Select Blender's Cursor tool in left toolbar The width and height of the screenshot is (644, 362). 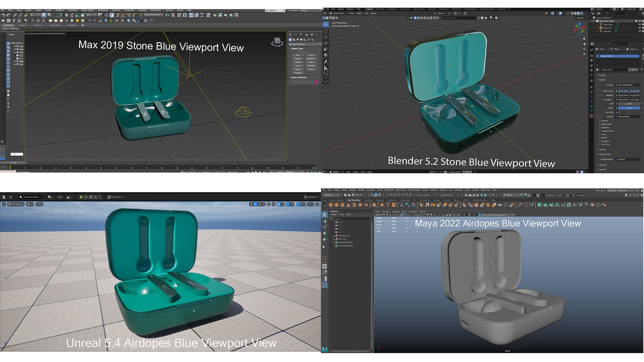tap(325, 31)
